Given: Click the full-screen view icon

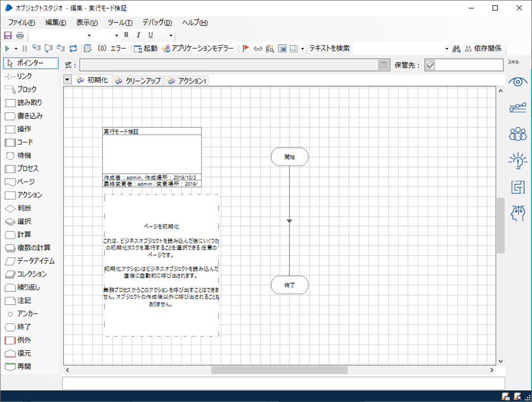Looking at the screenshot, I should tap(282, 49).
